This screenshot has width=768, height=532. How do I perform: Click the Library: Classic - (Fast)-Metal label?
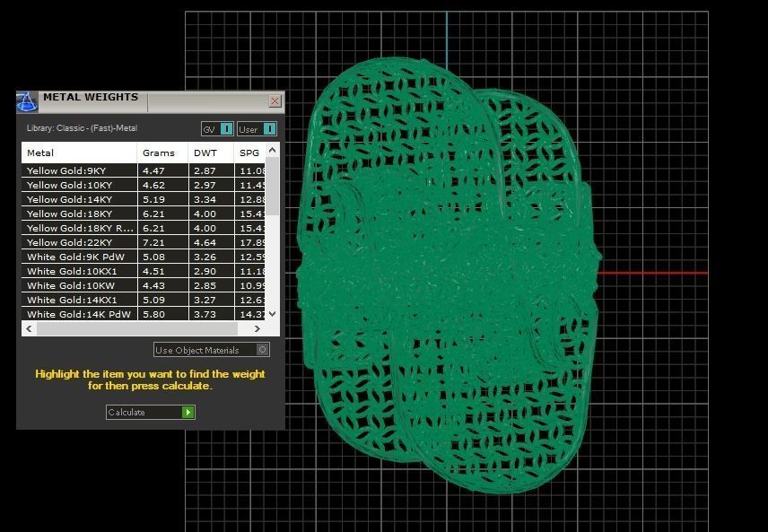coord(82,128)
